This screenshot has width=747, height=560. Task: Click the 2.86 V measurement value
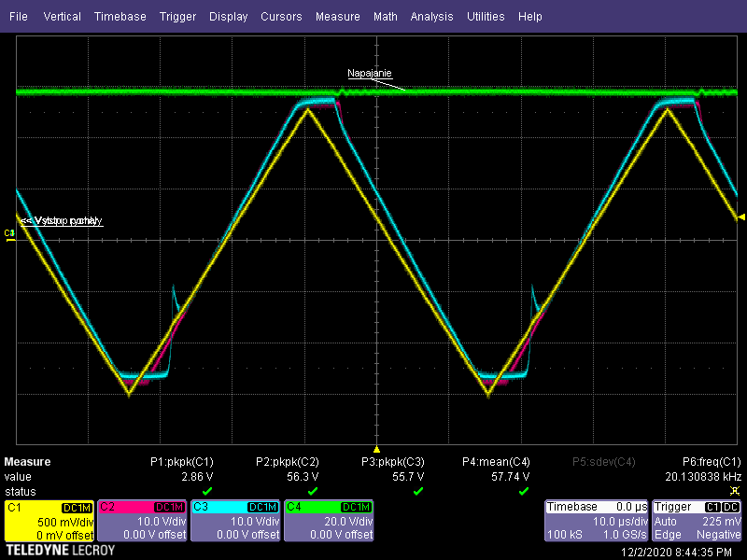pos(197,477)
